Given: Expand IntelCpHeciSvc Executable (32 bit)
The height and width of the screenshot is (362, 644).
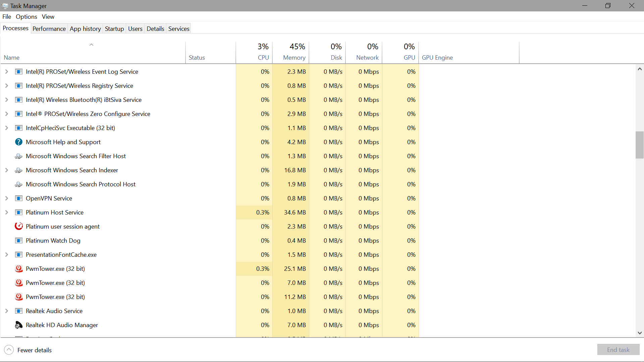Looking at the screenshot, I should point(6,128).
